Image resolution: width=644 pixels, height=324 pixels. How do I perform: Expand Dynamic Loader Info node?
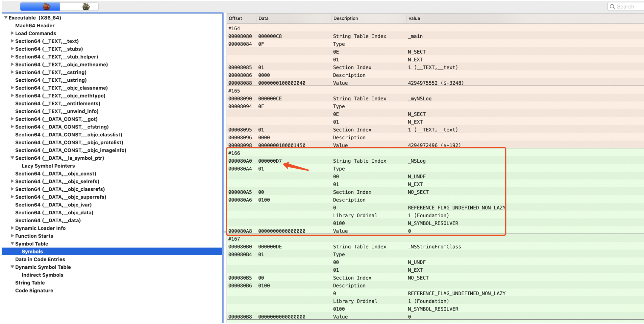pos(12,228)
